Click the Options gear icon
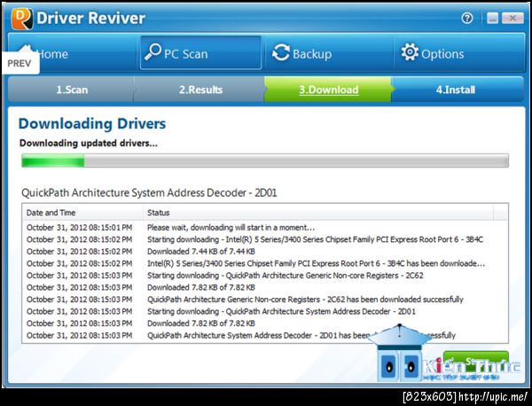The height and width of the screenshot is (406, 532). pos(410,52)
